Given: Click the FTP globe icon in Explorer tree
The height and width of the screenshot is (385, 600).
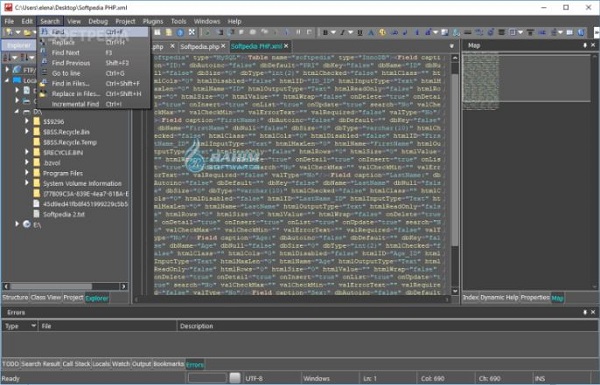Looking at the screenshot, I should [17, 70].
